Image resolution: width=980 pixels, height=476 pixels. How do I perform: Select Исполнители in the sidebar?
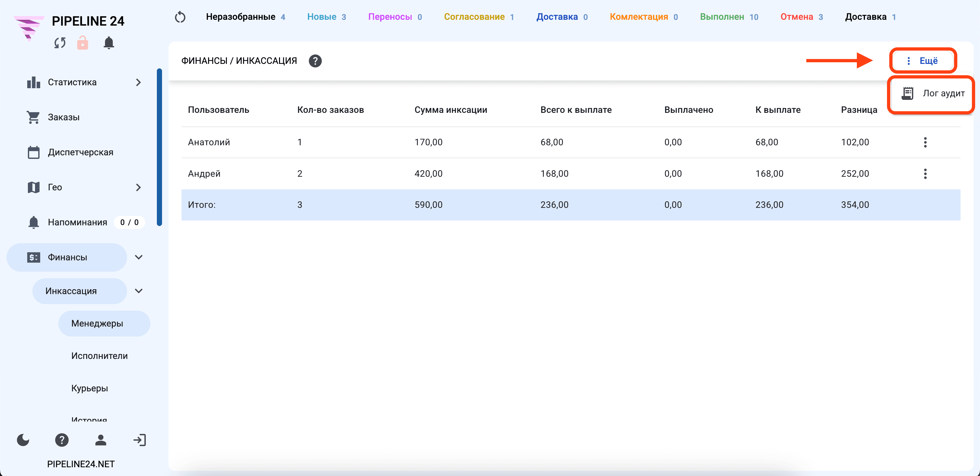[99, 356]
